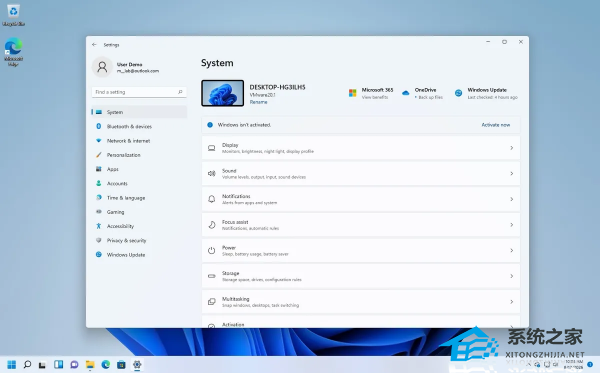Click the Display monitor icon
Screen dimensions: 600x373
coord(212,148)
